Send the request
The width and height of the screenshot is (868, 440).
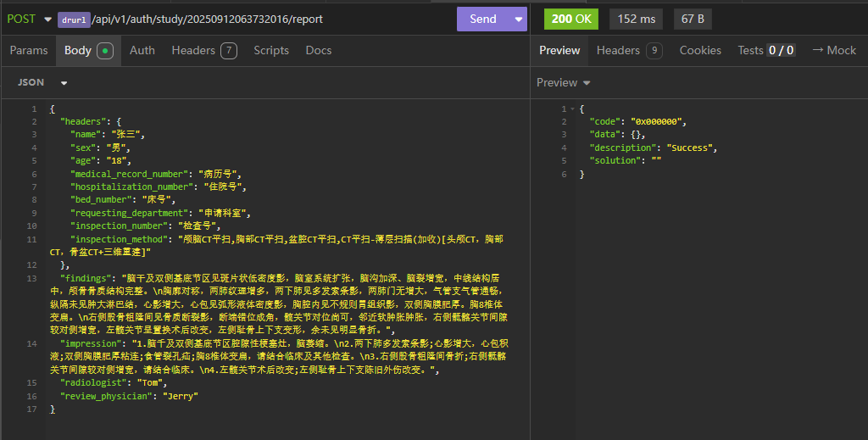[483, 19]
